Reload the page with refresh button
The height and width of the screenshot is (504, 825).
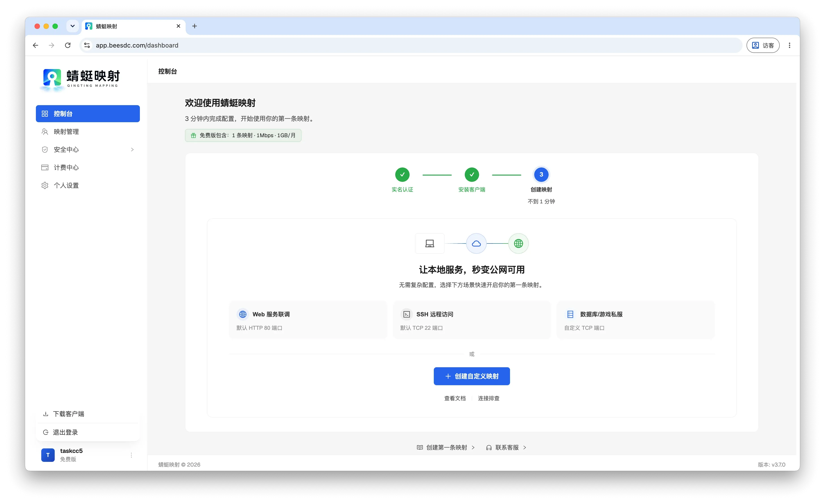click(68, 45)
